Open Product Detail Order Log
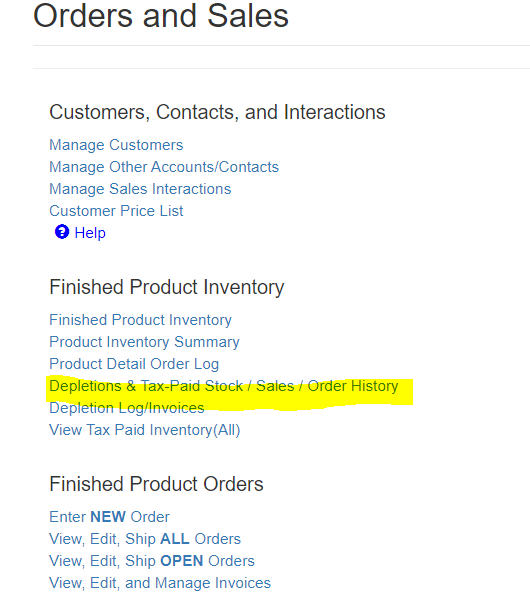 pyautogui.click(x=134, y=364)
